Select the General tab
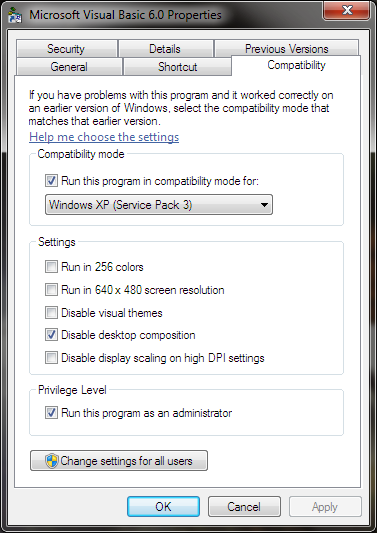Image resolution: width=377 pixels, height=533 pixels. (69, 66)
